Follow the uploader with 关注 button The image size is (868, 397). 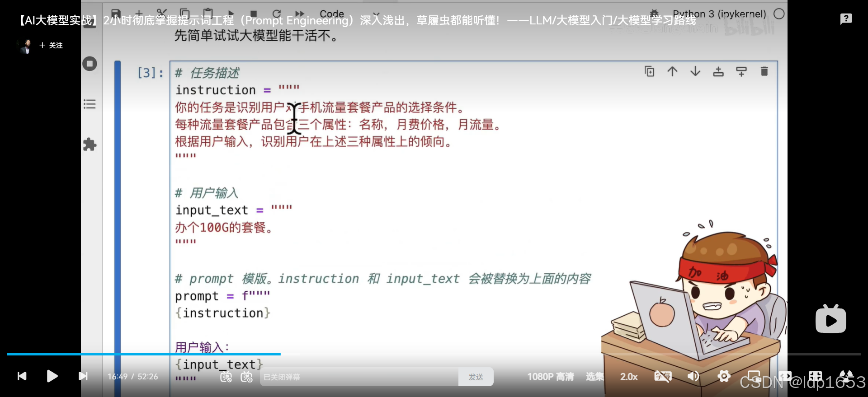point(51,45)
